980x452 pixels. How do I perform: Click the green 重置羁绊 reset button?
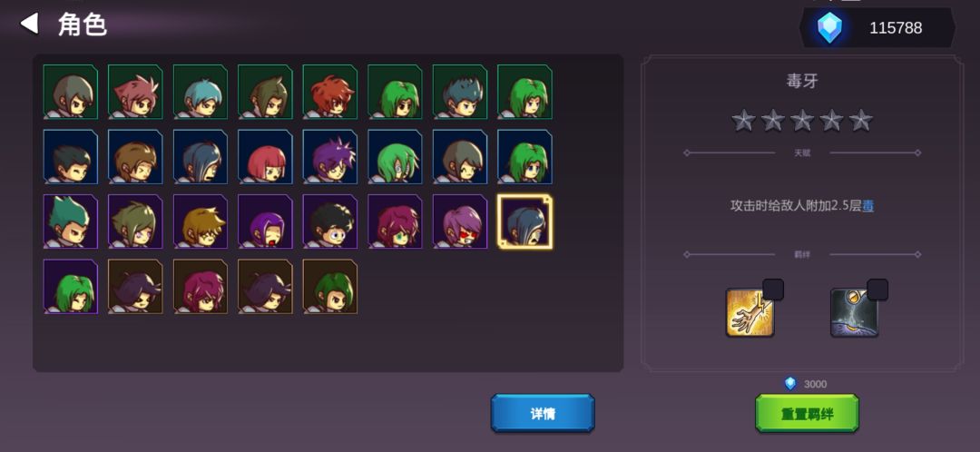[x=807, y=413]
